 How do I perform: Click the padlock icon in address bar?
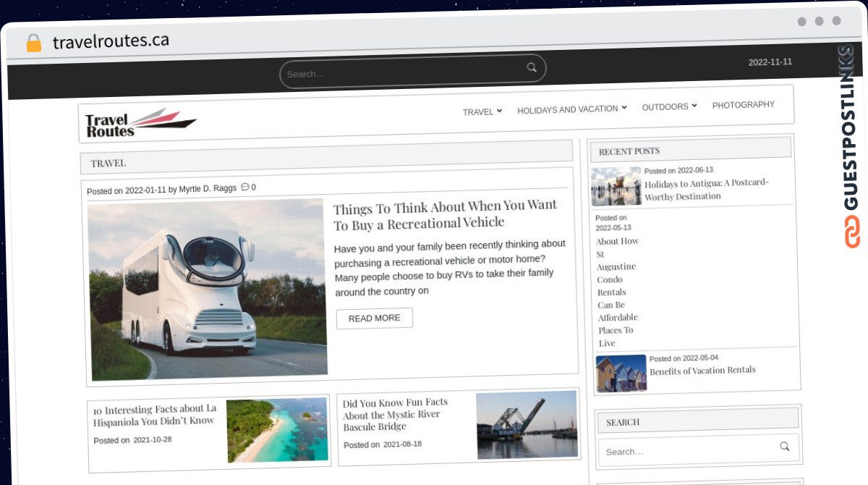34,43
